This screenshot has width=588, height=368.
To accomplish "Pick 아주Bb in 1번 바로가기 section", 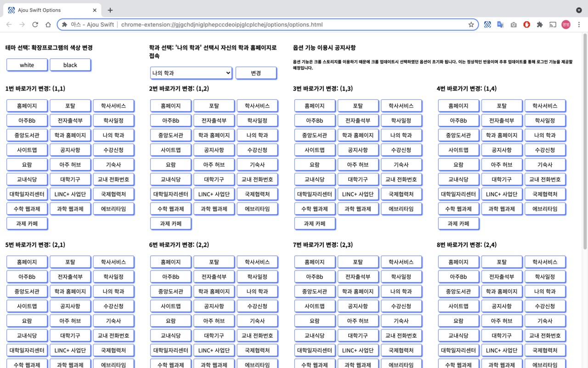I will tap(27, 121).
